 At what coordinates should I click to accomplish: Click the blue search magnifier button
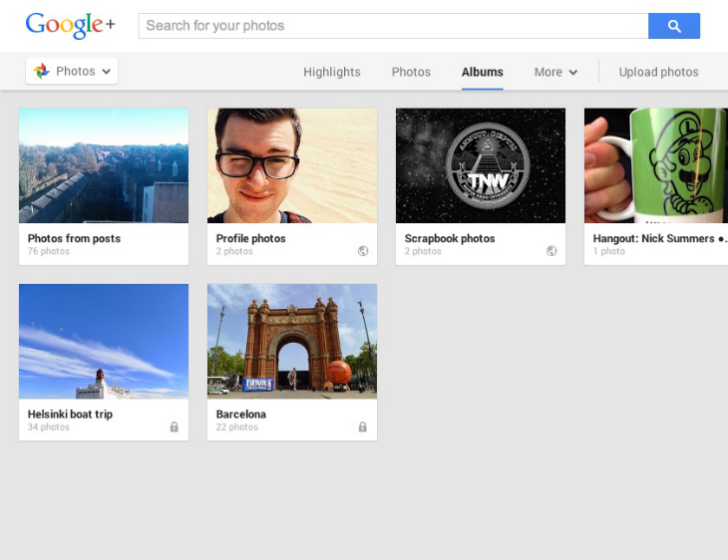click(x=674, y=26)
